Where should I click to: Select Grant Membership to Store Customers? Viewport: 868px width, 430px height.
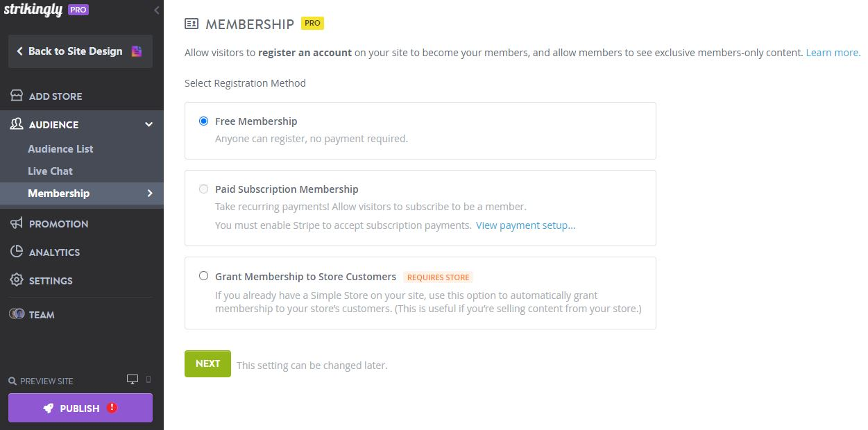(x=203, y=275)
